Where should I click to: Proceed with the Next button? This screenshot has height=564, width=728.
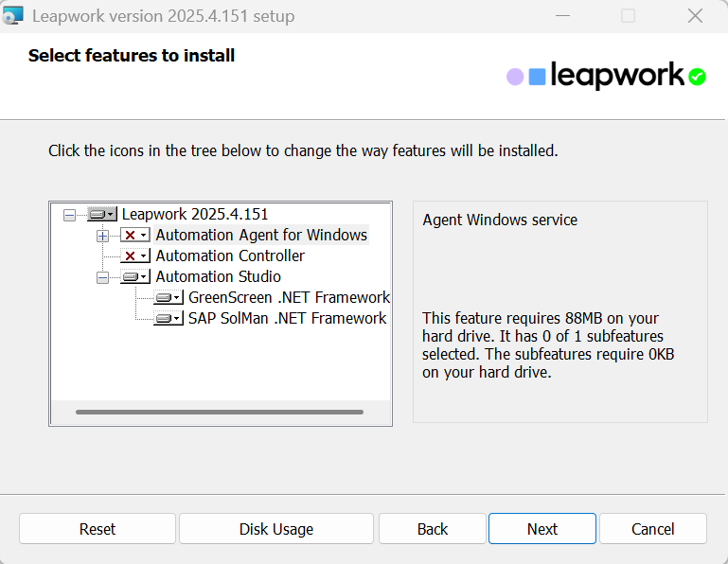pyautogui.click(x=542, y=529)
